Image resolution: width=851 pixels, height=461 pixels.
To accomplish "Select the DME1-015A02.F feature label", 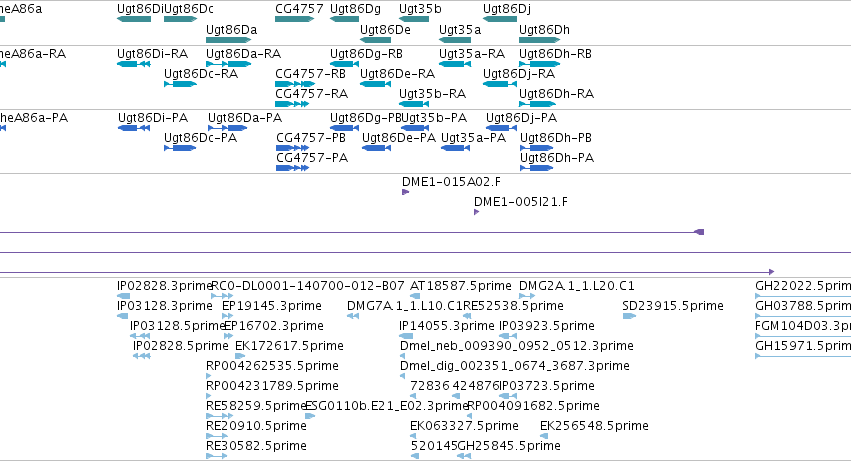I will tap(452, 181).
